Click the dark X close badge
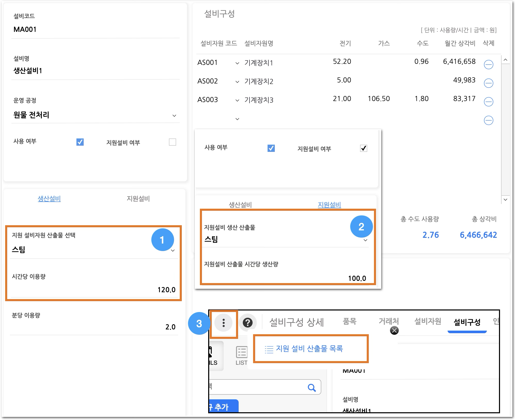Screen dimensions: 515x420 click(x=394, y=330)
